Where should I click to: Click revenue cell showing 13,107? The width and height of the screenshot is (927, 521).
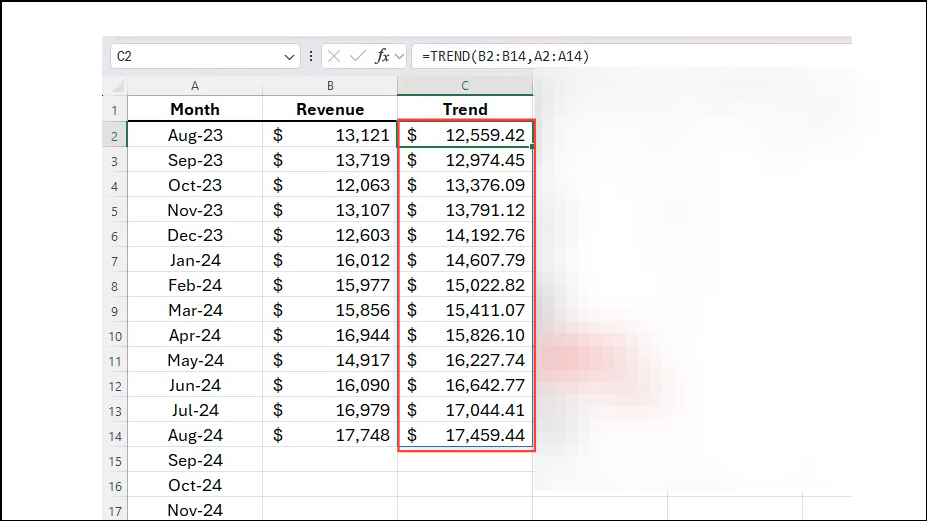[330, 210]
